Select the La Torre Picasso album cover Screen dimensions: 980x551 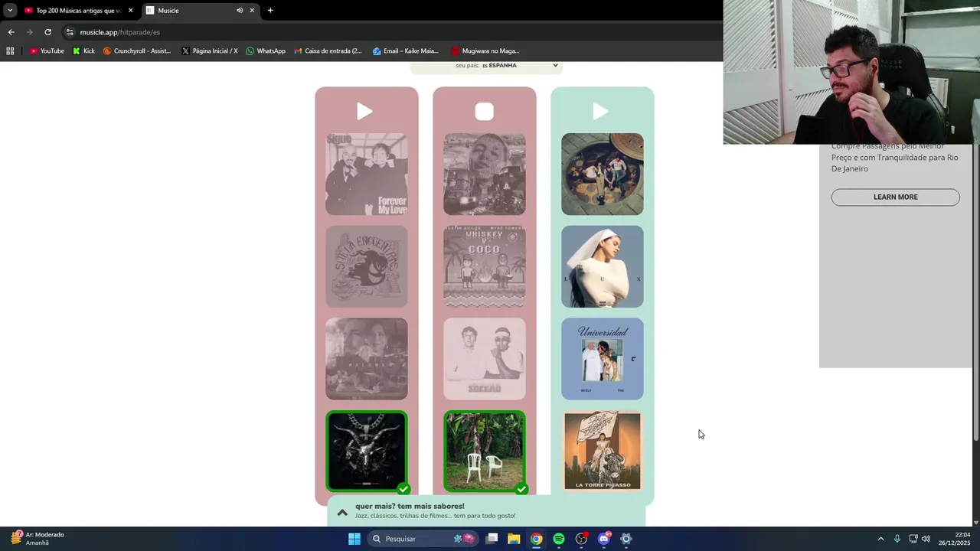(x=603, y=451)
